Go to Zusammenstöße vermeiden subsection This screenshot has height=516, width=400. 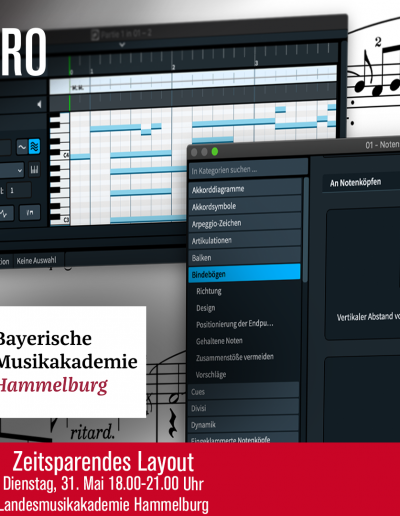235,357
